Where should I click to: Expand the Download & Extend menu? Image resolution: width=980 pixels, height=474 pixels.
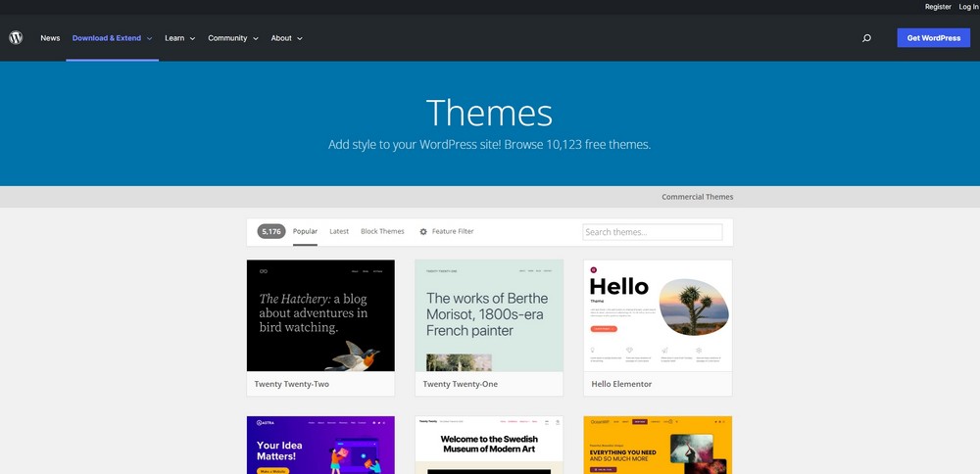[113, 38]
